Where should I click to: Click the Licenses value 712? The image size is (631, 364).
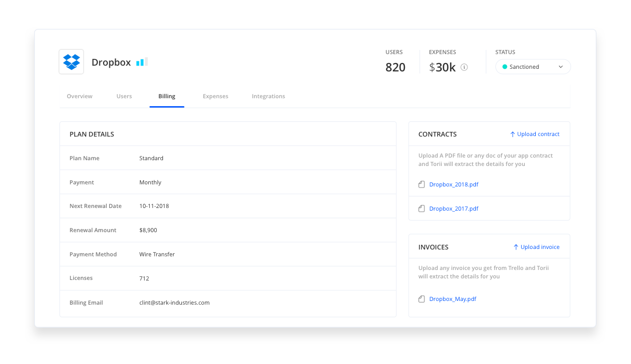(144, 278)
